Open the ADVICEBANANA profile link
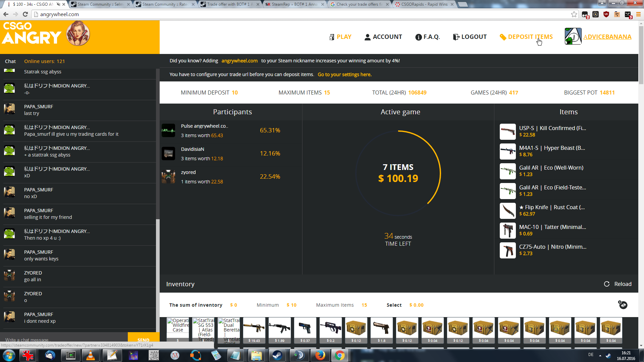644x362 pixels. coord(607,37)
